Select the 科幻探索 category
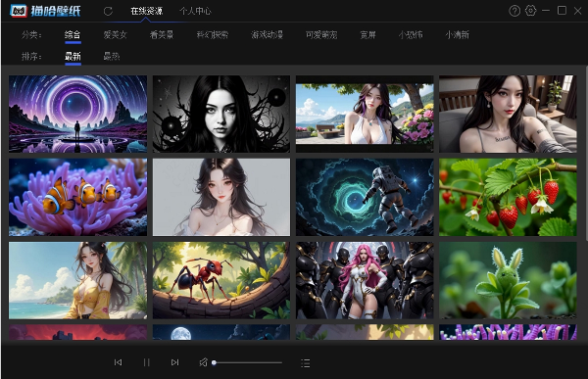The width and height of the screenshot is (588, 379). pos(213,35)
